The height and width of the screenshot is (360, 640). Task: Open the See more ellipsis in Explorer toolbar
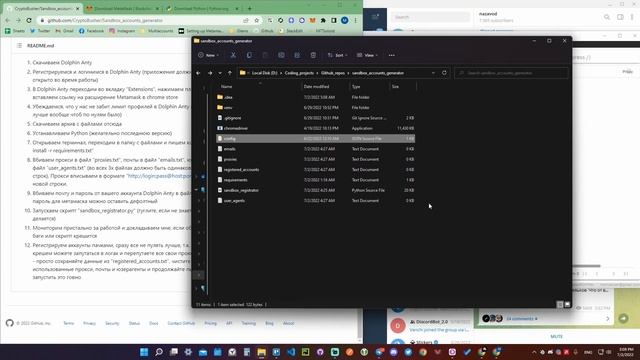click(x=391, y=55)
